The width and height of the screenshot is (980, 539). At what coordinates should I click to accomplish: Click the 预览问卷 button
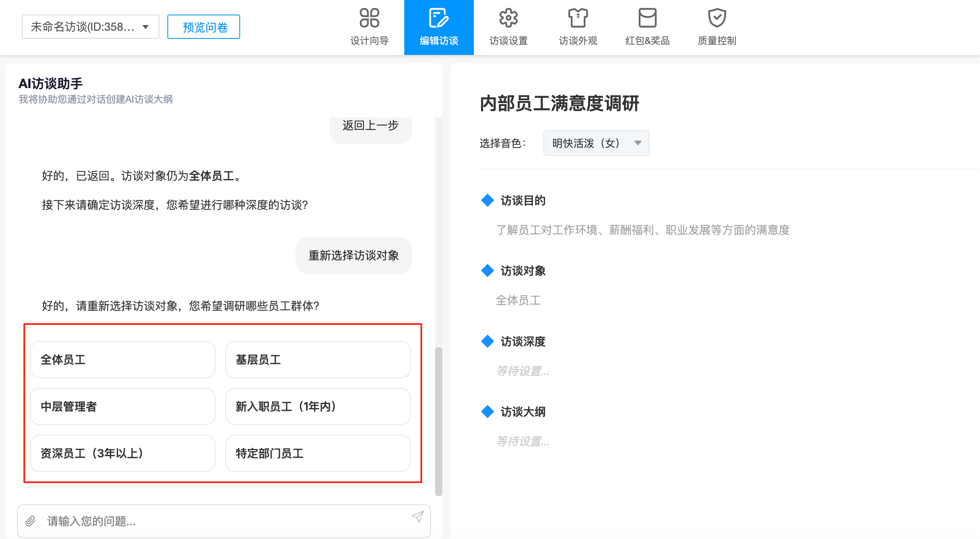coord(203,27)
